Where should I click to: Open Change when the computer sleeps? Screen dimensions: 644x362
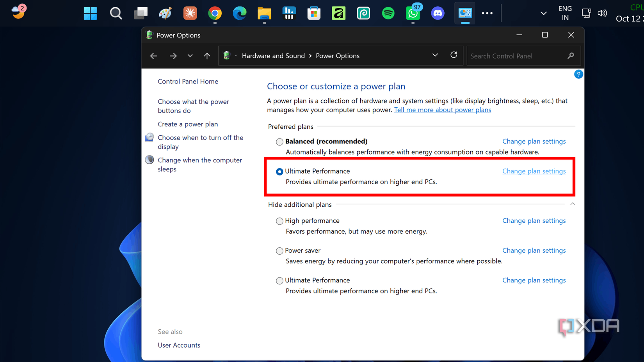pyautogui.click(x=200, y=165)
